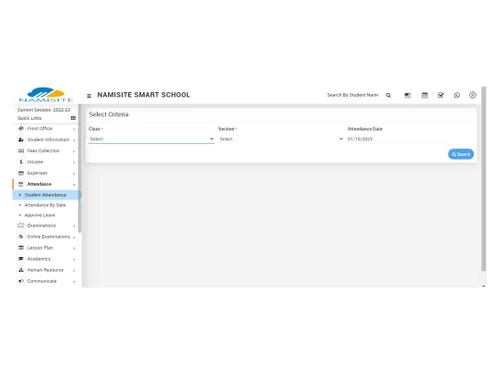Viewport: 500px width, 375px height.
Task: Click the blue Search button
Action: coord(461,154)
